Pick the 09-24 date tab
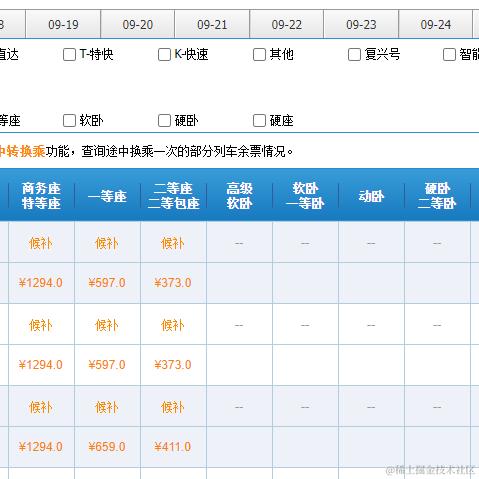This screenshot has height=479, width=479. coord(435,24)
